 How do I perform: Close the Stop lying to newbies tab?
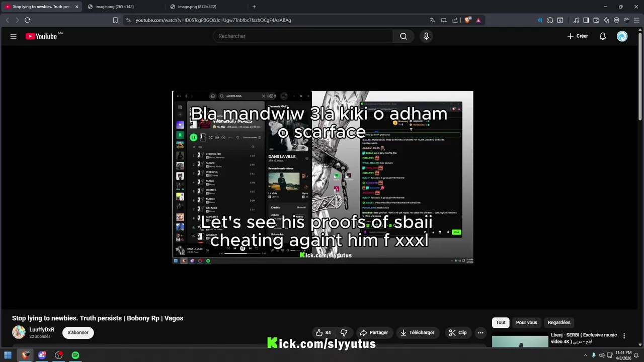(76, 7)
